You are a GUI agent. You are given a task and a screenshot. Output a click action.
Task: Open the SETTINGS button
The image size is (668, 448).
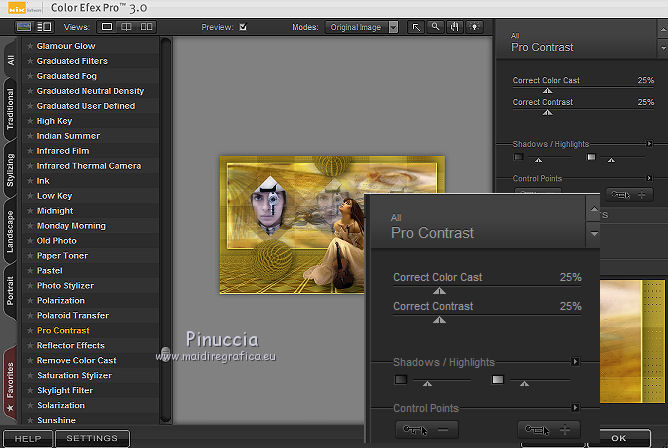tap(92, 438)
